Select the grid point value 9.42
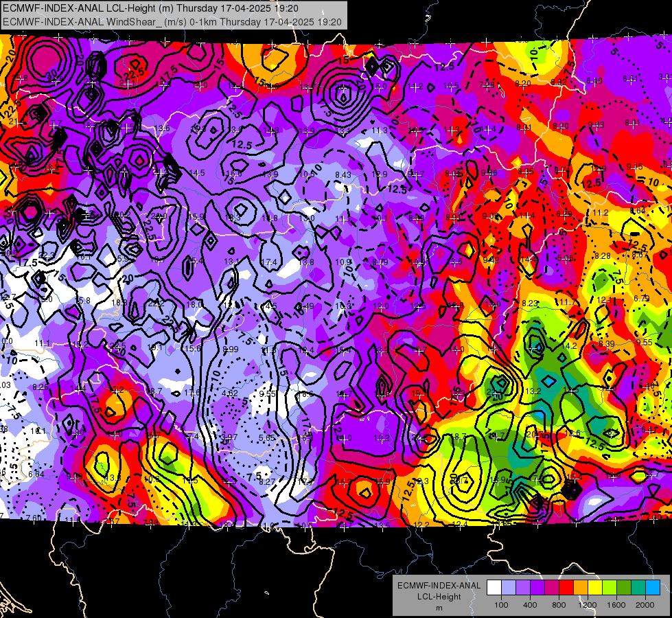This screenshot has height=618, width=672. click(x=491, y=260)
